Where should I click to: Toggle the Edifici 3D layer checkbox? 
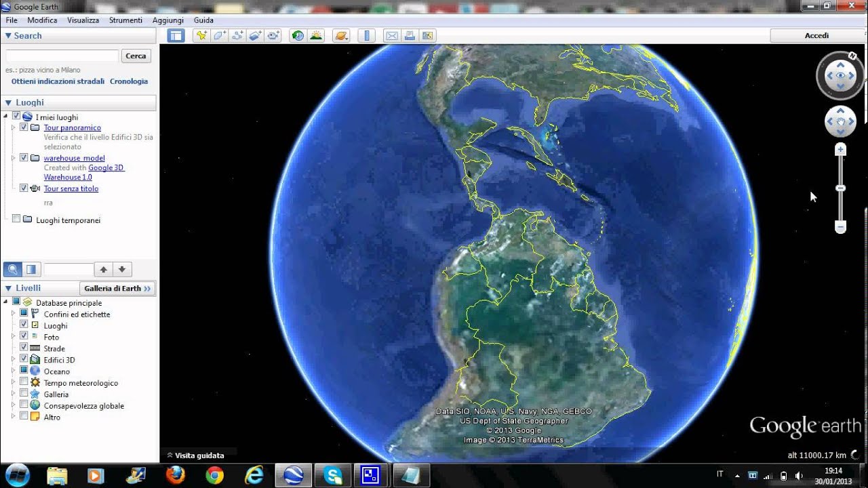coord(24,359)
